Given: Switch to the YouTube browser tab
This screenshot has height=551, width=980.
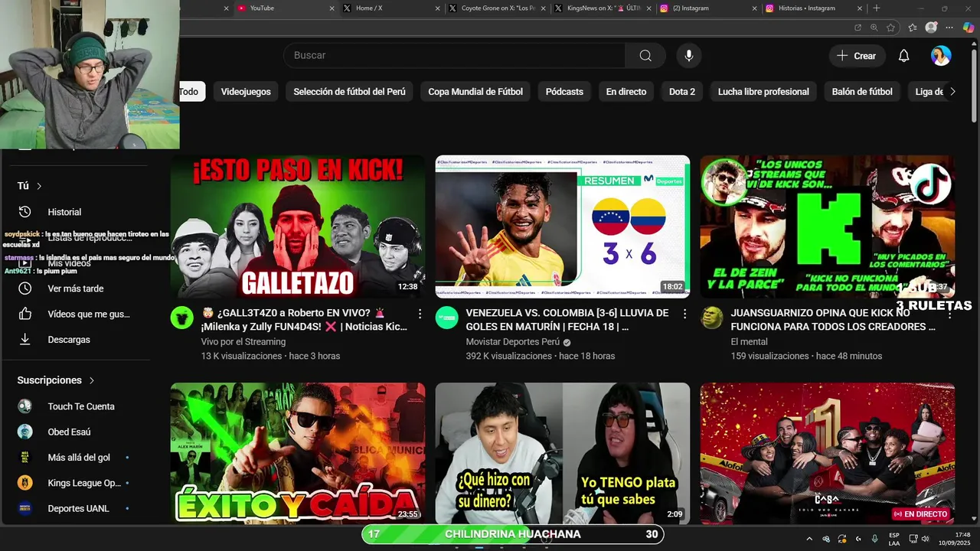Looking at the screenshot, I should (283, 8).
